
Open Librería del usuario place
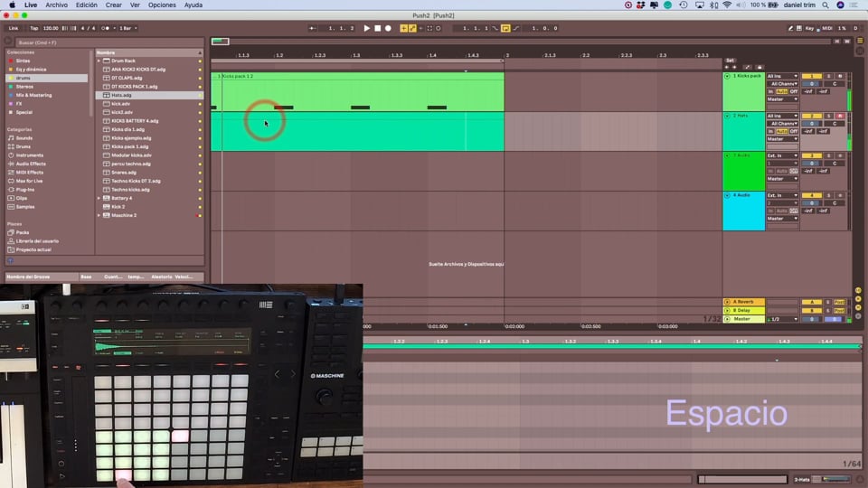[x=36, y=241]
